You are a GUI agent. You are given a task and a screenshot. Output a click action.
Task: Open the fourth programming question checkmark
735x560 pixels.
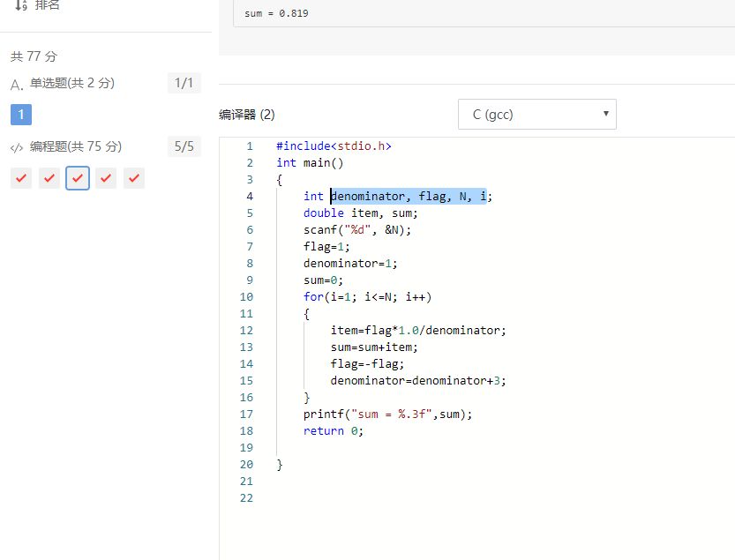tap(106, 178)
